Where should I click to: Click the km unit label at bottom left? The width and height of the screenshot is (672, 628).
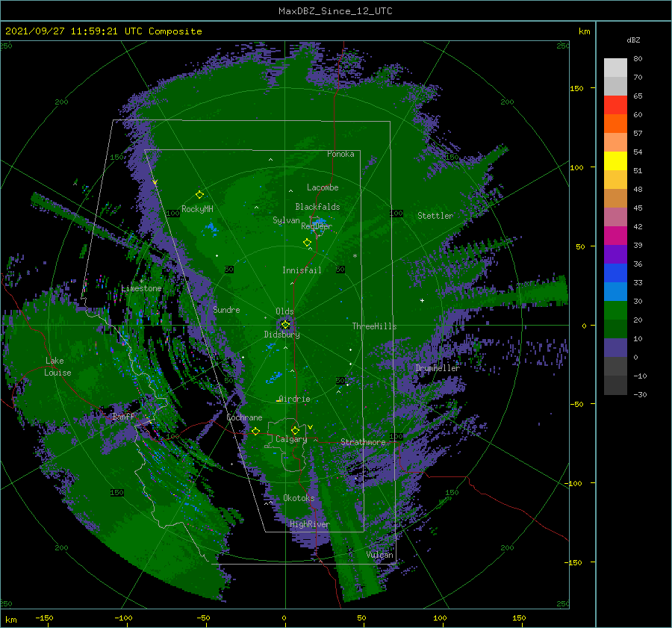pos(10,620)
